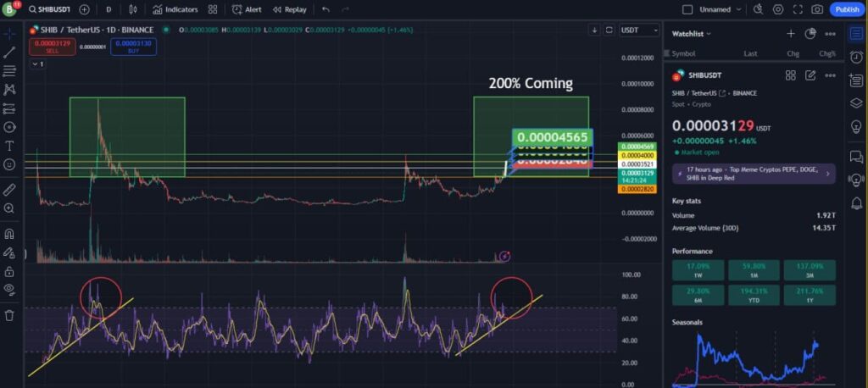Click the Publish button
The width and height of the screenshot is (868, 388).
847,9
